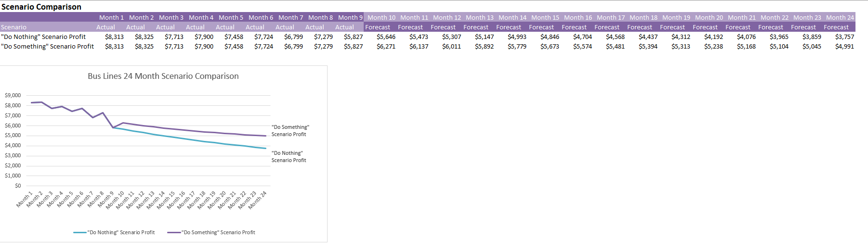Select the Forecast cell under Month 24

(836, 27)
